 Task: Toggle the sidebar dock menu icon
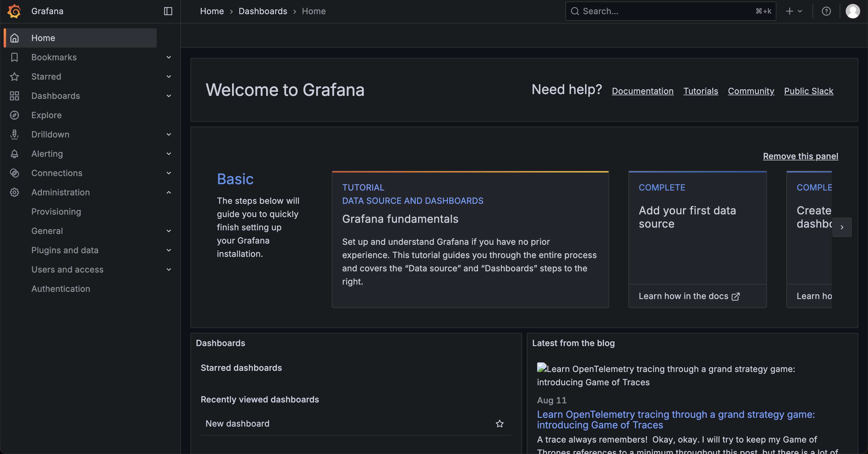coord(168,11)
